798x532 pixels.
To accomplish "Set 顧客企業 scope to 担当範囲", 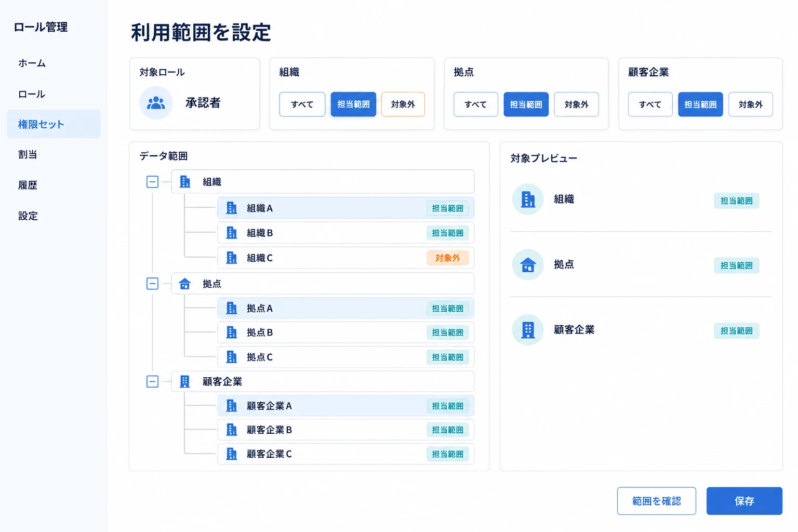I will [x=701, y=104].
